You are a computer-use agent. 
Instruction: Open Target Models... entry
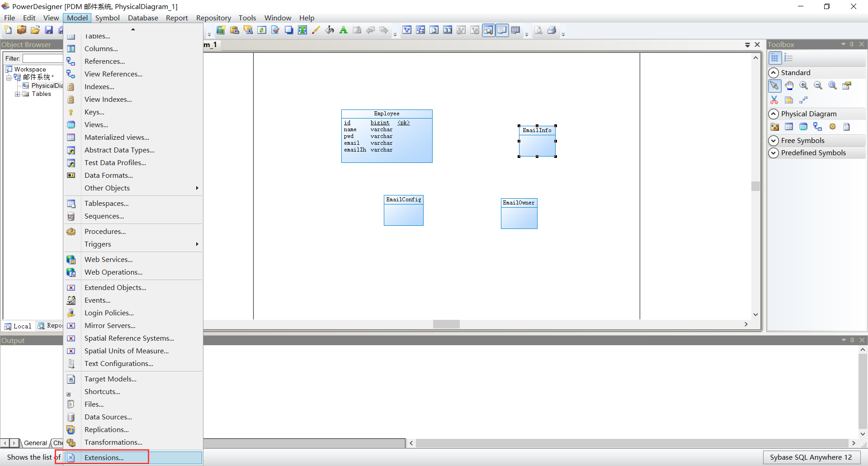click(x=133, y=379)
